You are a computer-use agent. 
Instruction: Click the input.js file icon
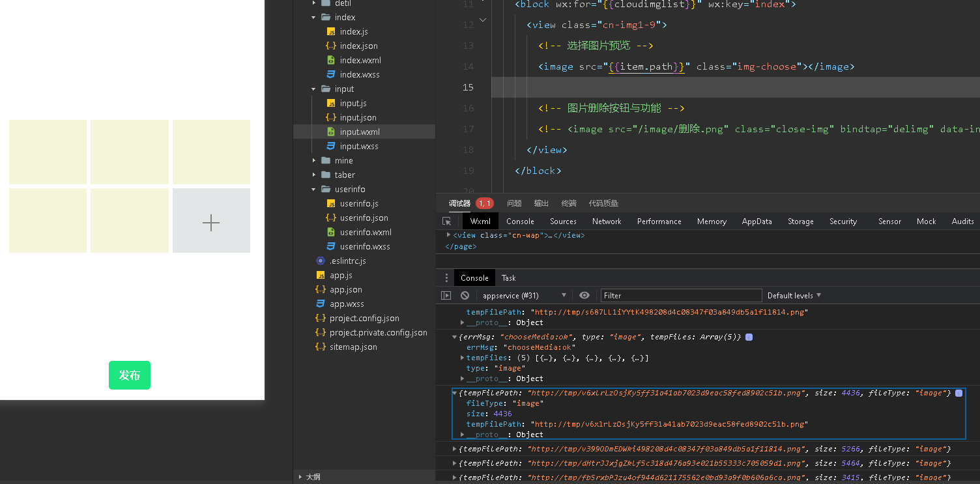point(331,104)
